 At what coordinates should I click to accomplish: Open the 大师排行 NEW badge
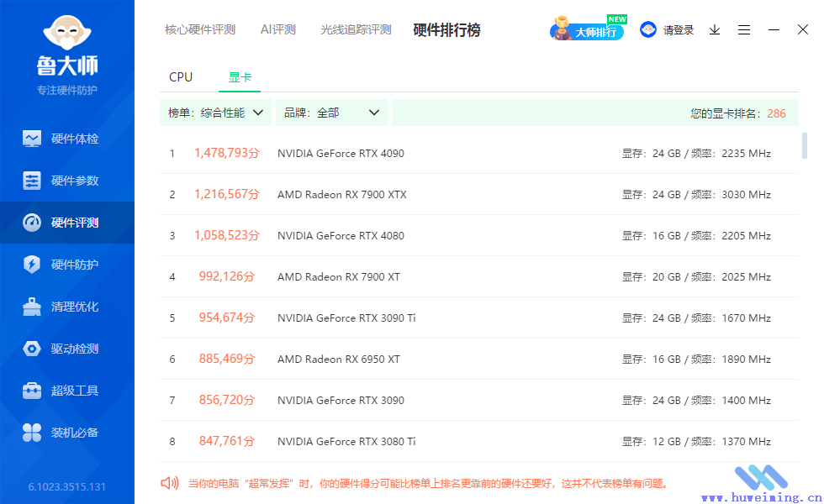[x=588, y=29]
